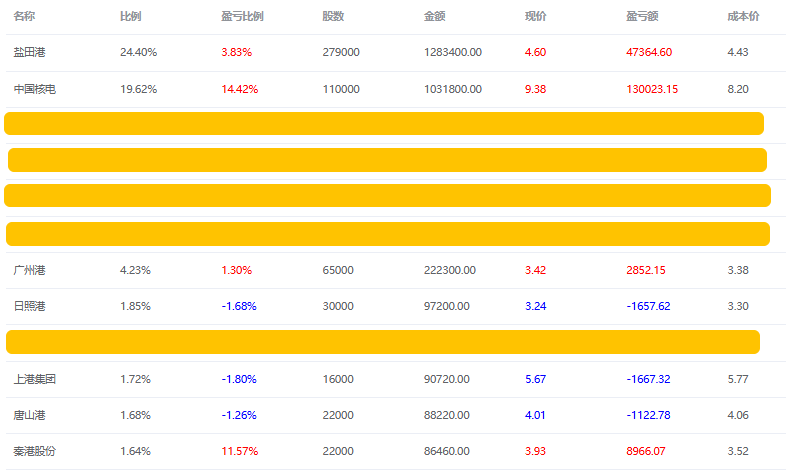Click the 5.77 cost price
The height and width of the screenshot is (470, 786).
pos(738,379)
